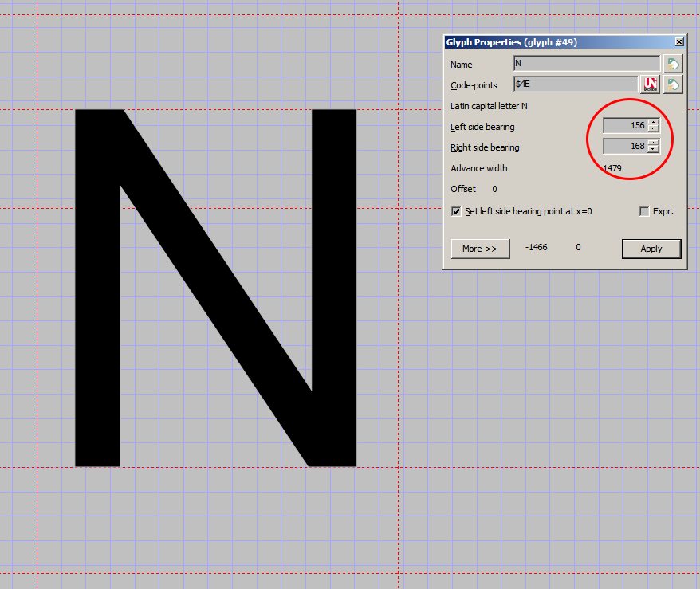This screenshot has width=700, height=589.
Task: Focus the Name input field
Action: tap(587, 63)
